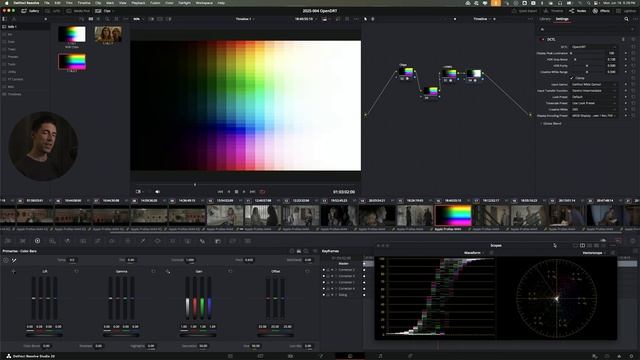Pick the black point picker icon
This screenshot has width=640, height=360.
14,271
